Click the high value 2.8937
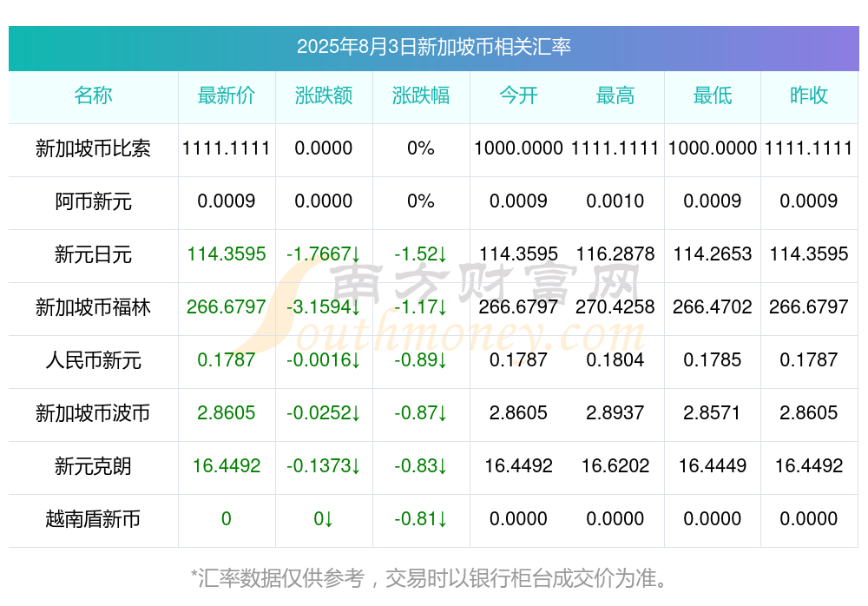Image resolution: width=868 pixels, height=606 pixels. click(615, 413)
